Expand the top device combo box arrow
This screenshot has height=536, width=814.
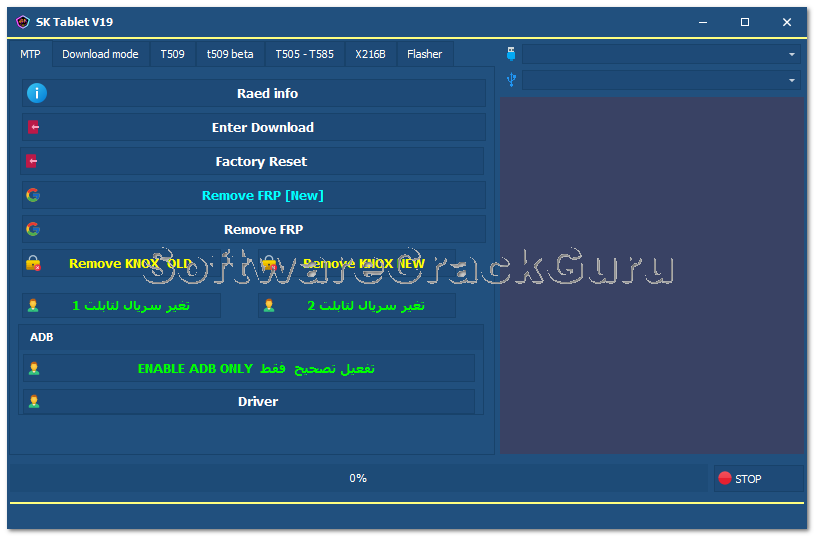coord(792,54)
